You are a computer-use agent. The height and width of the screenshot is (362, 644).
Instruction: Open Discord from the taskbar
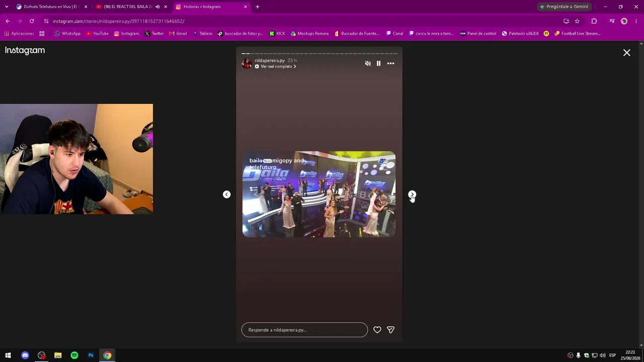pos(25,355)
